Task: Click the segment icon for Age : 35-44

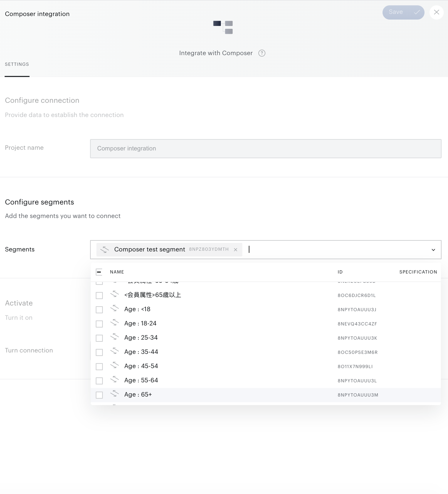Action: (x=114, y=351)
